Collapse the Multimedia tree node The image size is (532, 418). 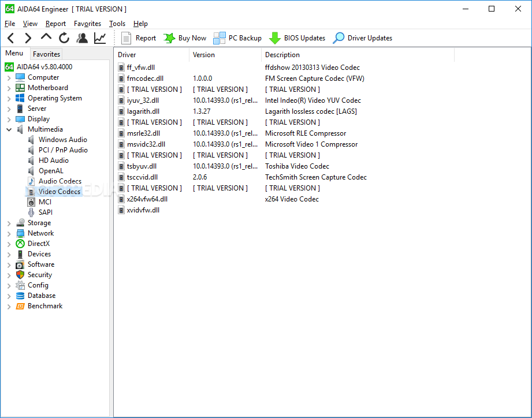pyautogui.click(x=9, y=129)
